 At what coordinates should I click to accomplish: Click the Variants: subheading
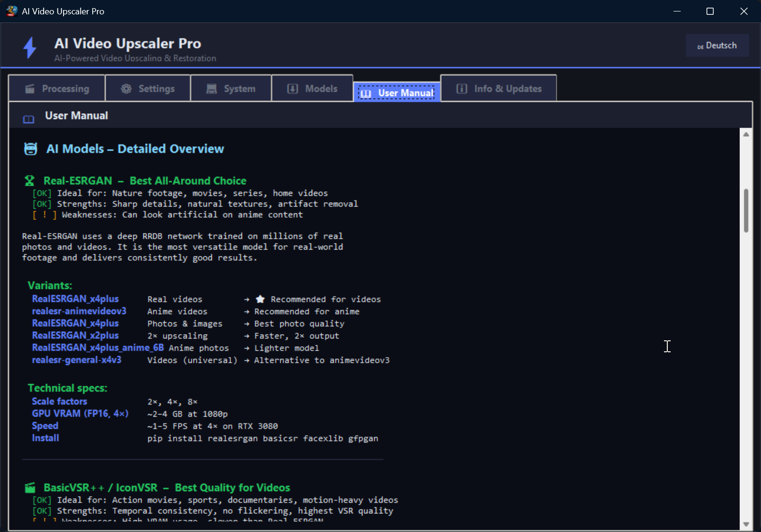click(50, 285)
